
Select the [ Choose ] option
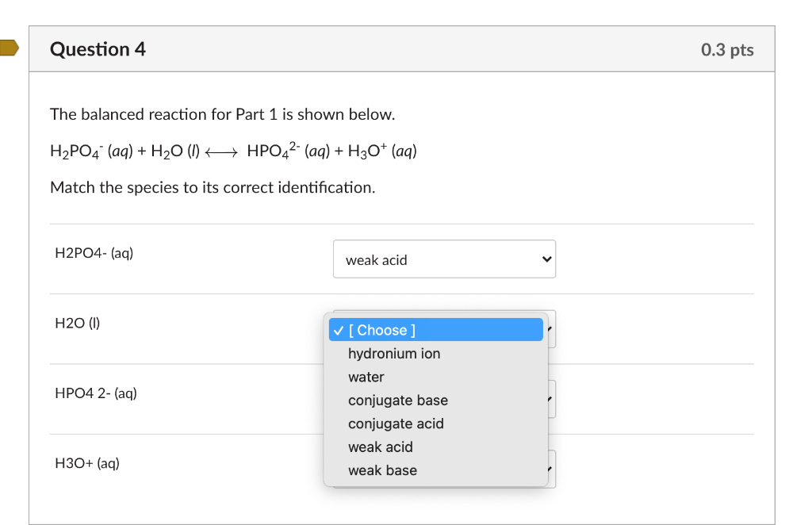[435, 330]
